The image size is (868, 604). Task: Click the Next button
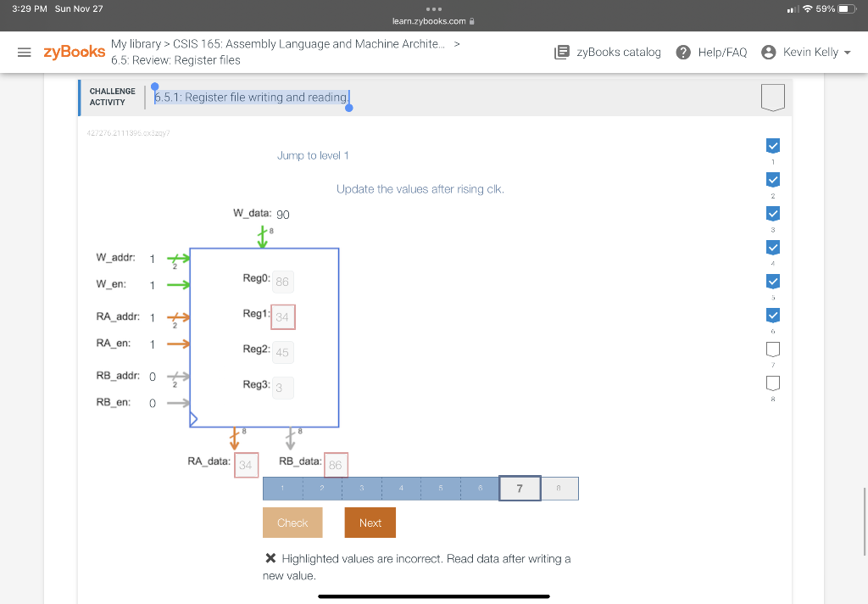(x=370, y=523)
